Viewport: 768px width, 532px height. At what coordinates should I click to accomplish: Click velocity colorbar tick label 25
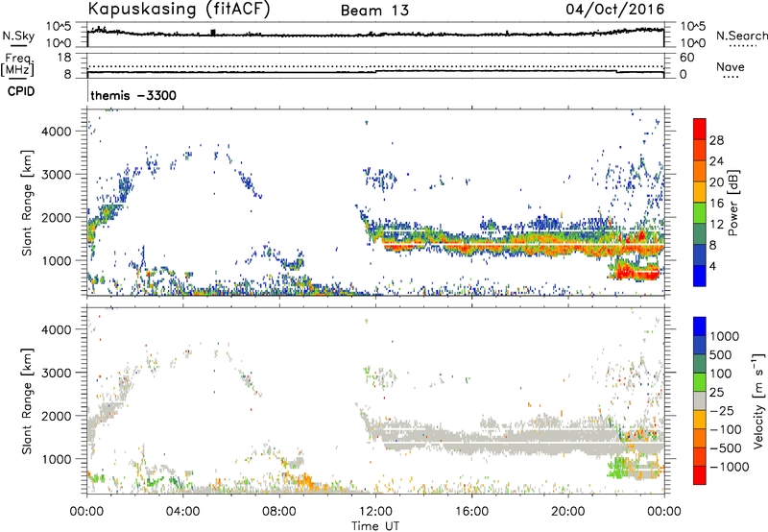coord(716,392)
